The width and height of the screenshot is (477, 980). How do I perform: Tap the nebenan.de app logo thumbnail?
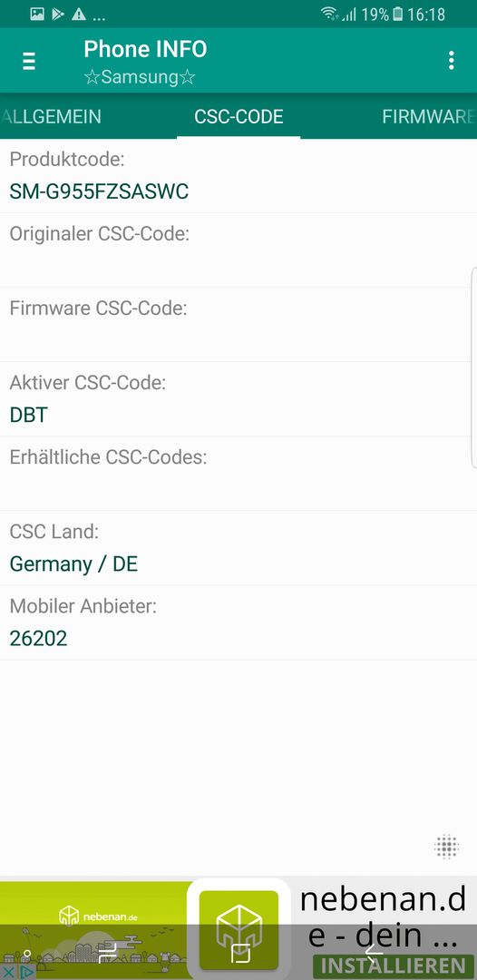coord(238,930)
